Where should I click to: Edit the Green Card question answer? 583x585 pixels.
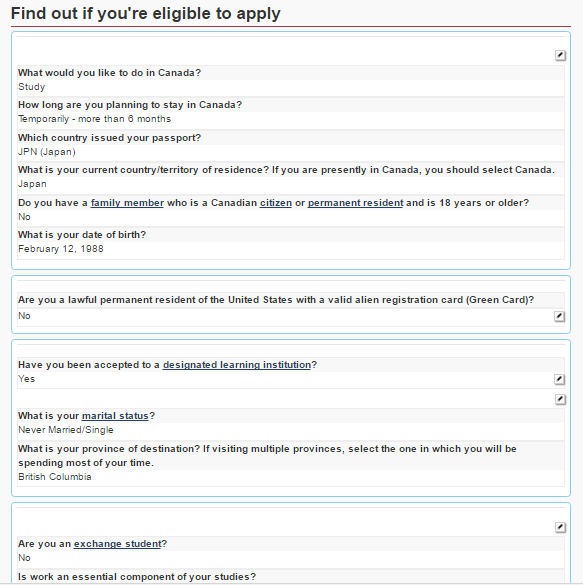(559, 316)
